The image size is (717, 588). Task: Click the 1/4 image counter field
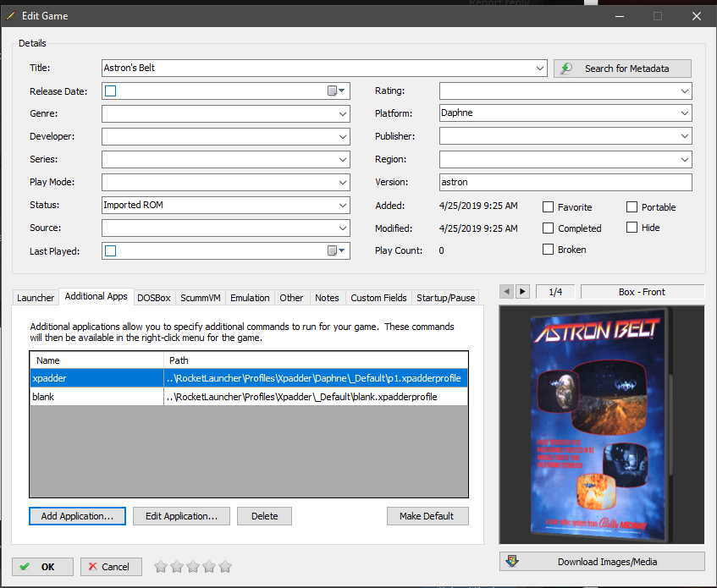point(555,292)
